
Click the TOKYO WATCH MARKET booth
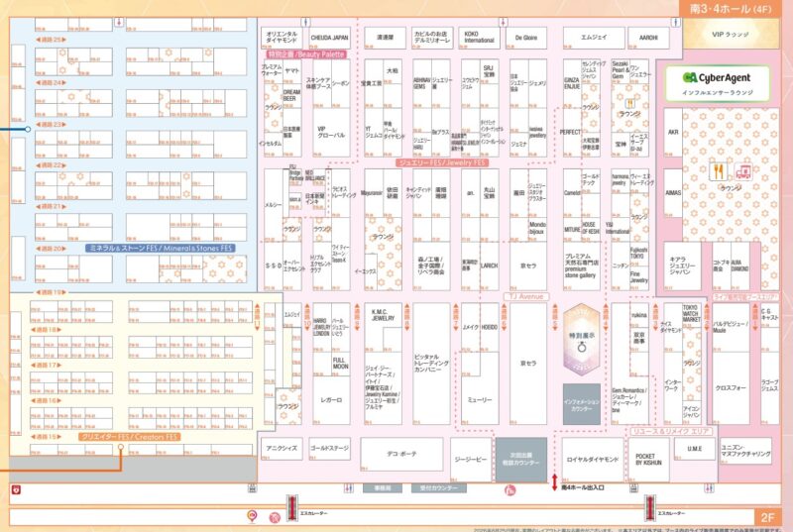(x=691, y=313)
